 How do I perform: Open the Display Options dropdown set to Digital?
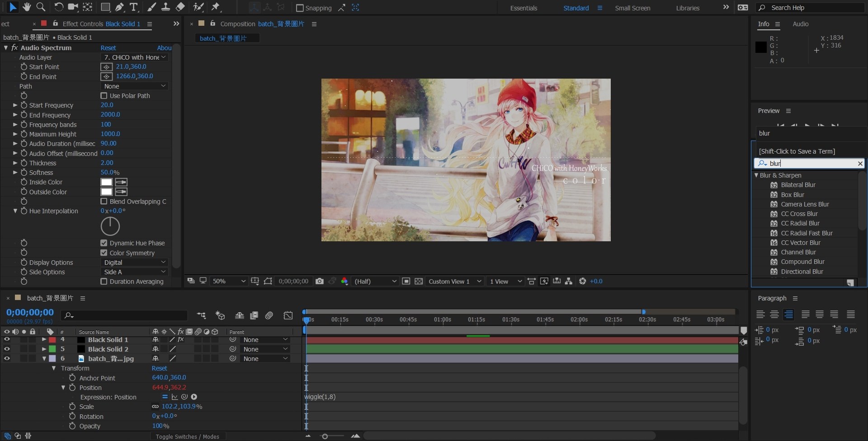134,262
